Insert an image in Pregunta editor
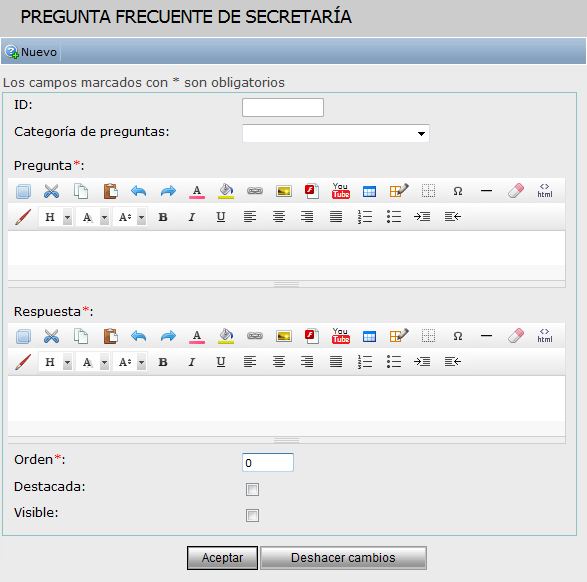This screenshot has height=582, width=587. [284, 191]
